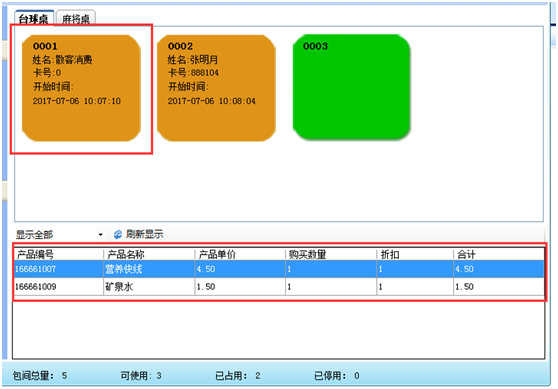The height and width of the screenshot is (389, 558).
Task: Click the 产品单价 column header
Action: click(x=240, y=254)
